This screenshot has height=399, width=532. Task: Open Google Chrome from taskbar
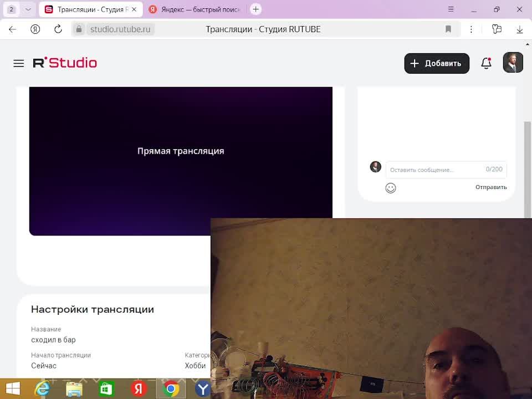click(x=171, y=389)
